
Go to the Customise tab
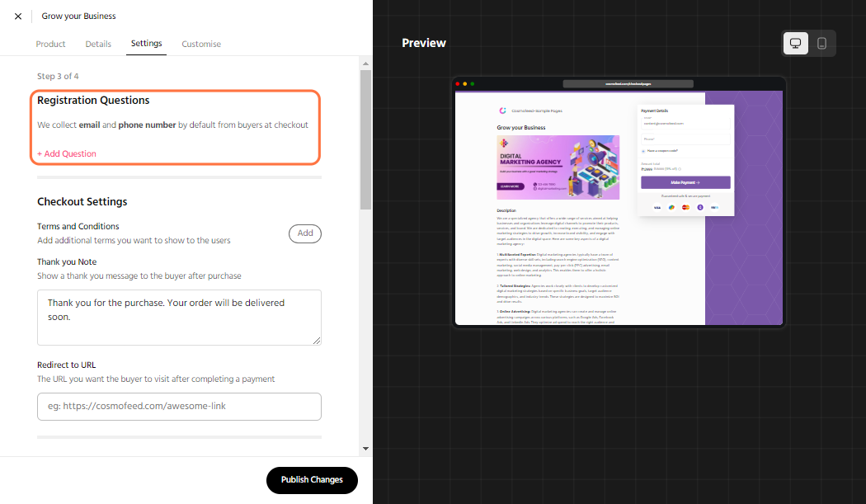(201, 44)
